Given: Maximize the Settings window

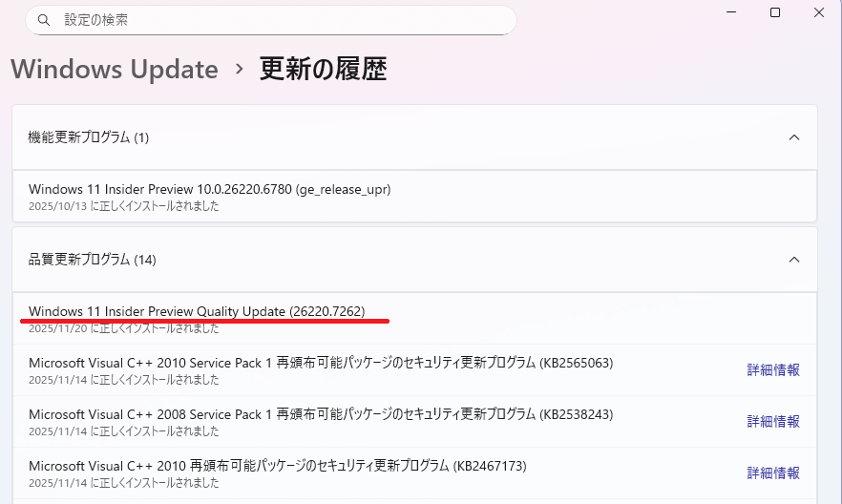Looking at the screenshot, I should [x=775, y=11].
